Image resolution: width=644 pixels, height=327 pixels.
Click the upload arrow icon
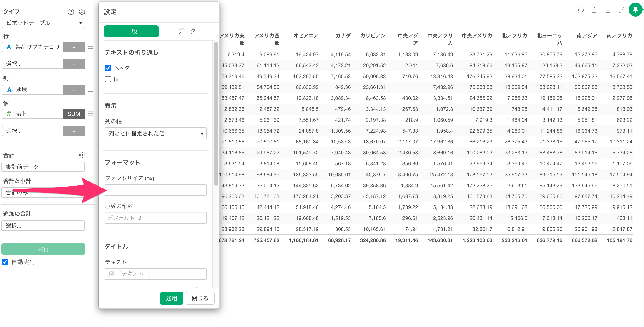point(594,10)
